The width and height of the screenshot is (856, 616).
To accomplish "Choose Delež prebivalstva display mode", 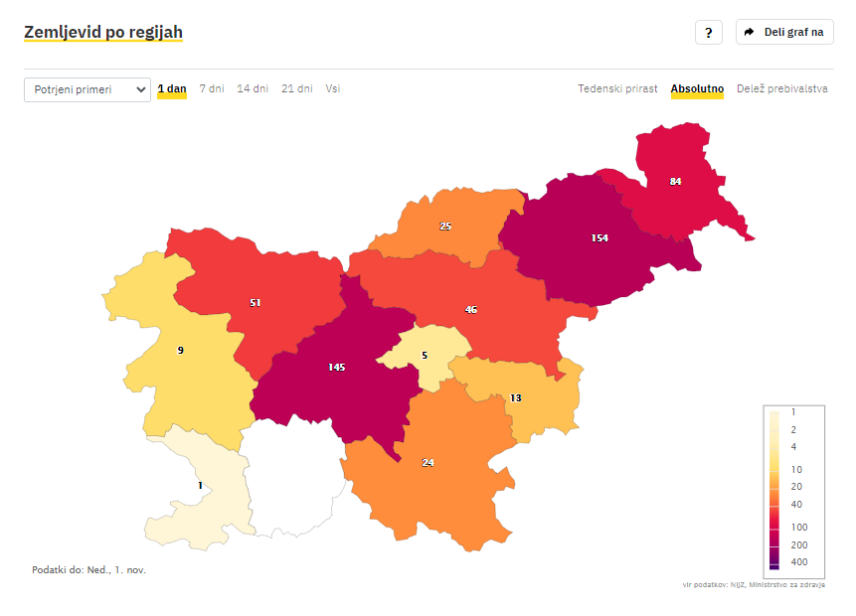I will pyautogui.click(x=781, y=88).
